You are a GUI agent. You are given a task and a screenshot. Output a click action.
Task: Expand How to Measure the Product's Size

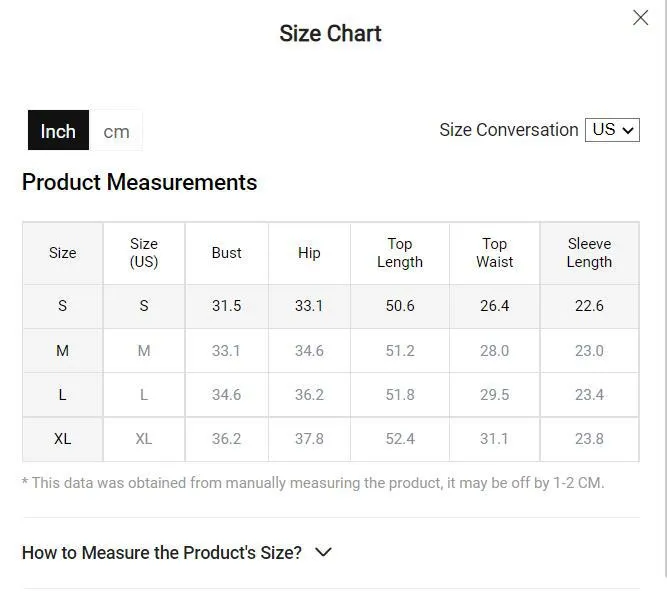coord(177,553)
